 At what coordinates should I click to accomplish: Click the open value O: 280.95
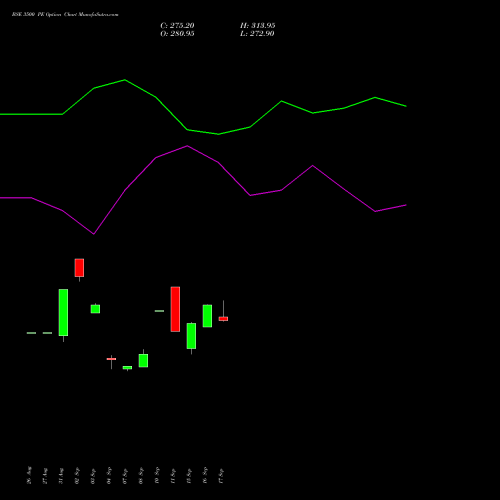pyautogui.click(x=177, y=34)
